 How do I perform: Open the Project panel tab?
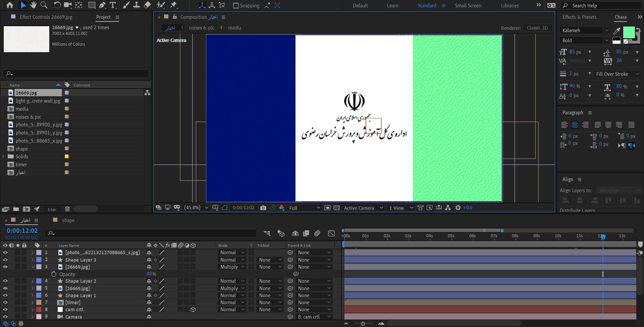click(103, 17)
